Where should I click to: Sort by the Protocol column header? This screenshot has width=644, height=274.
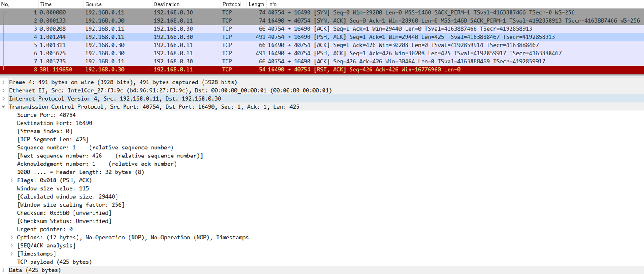pos(232,4)
